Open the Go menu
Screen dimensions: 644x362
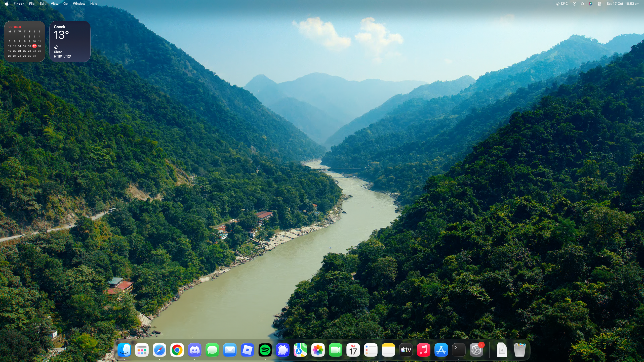click(x=65, y=4)
